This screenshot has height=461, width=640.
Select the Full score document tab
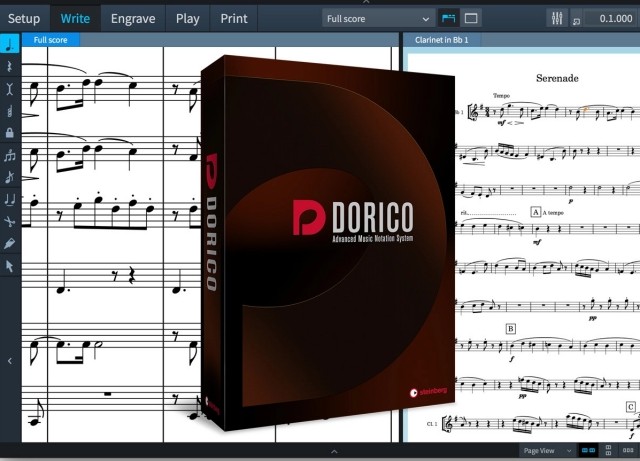[x=51, y=40]
